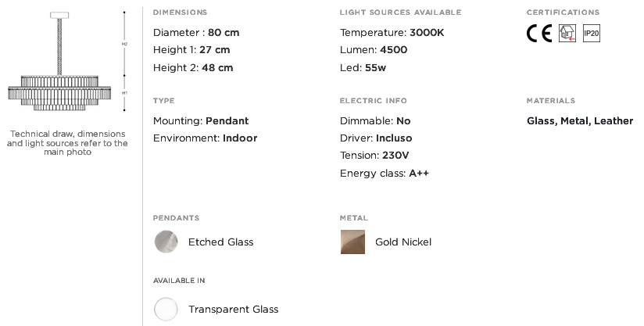Click the CE certification mark icon

coord(539,34)
